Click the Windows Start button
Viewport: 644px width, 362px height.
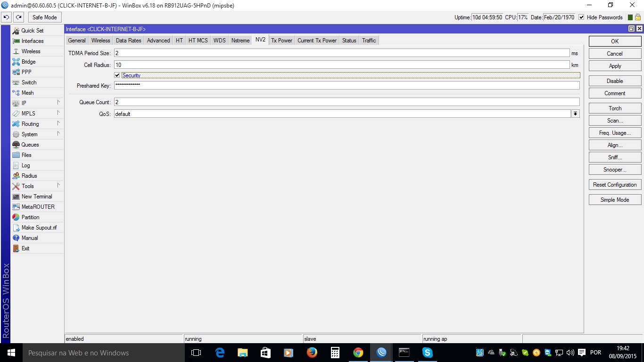point(11,353)
